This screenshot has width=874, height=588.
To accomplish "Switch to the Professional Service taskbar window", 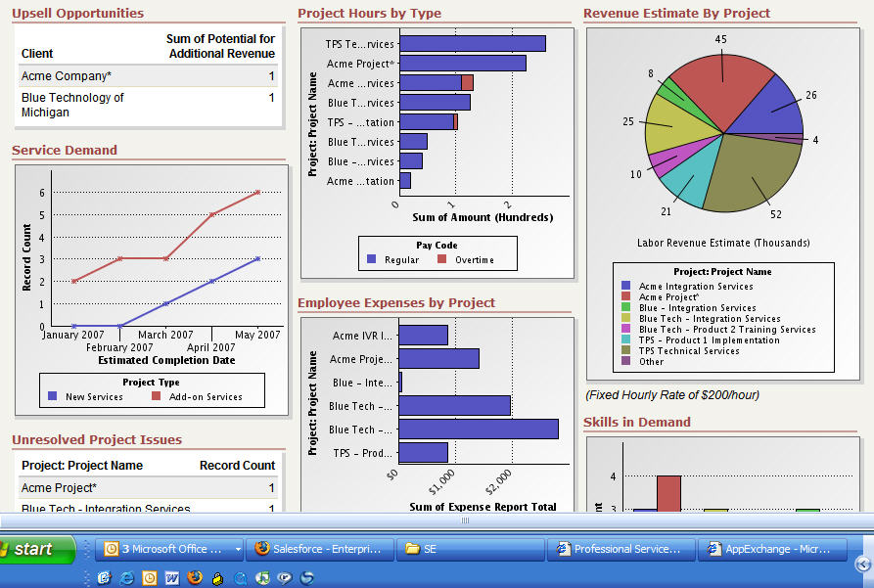I will coord(621,550).
